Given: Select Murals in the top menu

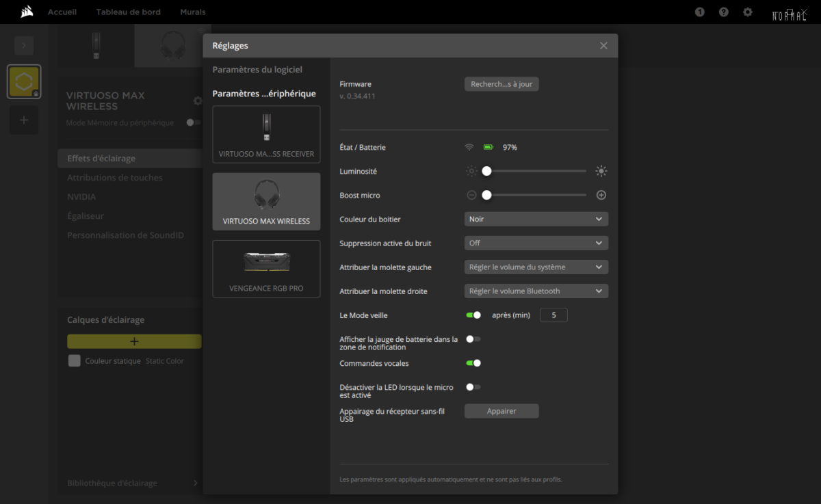Looking at the screenshot, I should coord(192,12).
